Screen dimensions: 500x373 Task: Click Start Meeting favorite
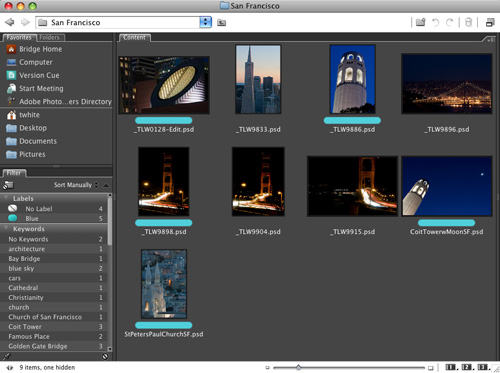coord(41,88)
